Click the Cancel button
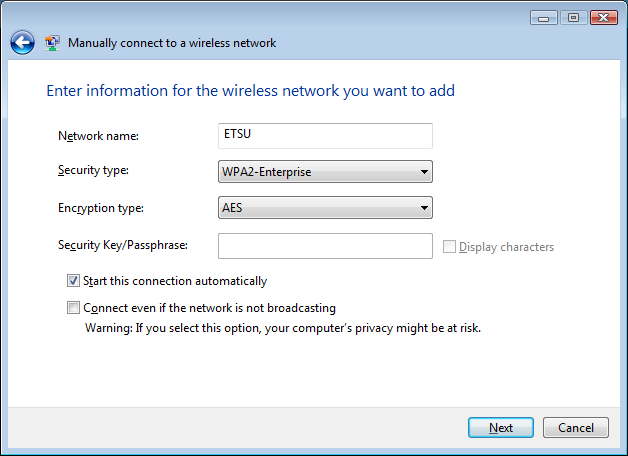 pos(575,428)
